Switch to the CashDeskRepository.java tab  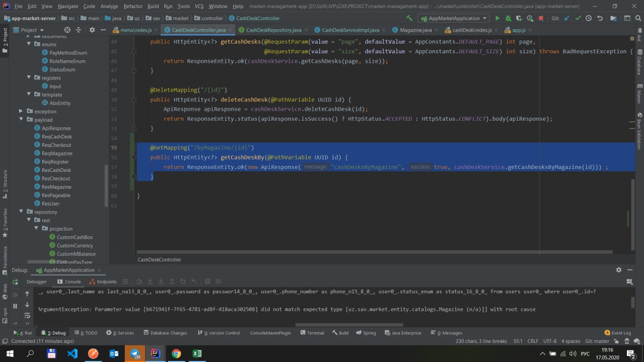(273, 30)
